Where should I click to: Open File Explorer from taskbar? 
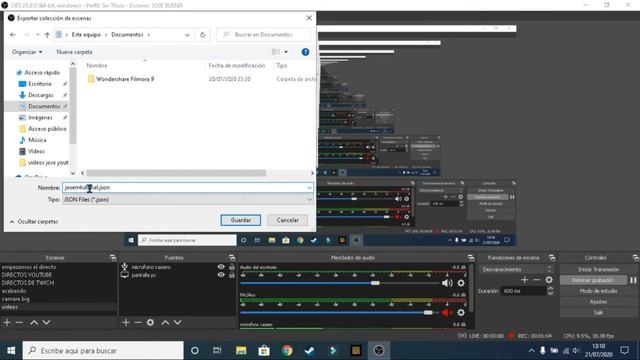point(241,351)
